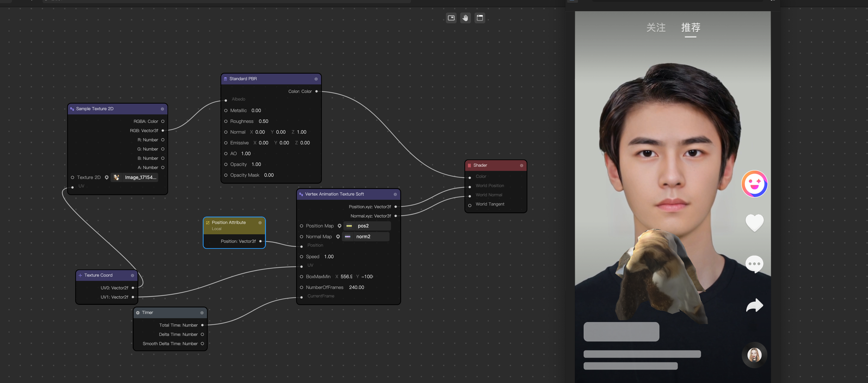This screenshot has height=383, width=868.
Task: Open Timer node info dot
Action: tap(202, 313)
